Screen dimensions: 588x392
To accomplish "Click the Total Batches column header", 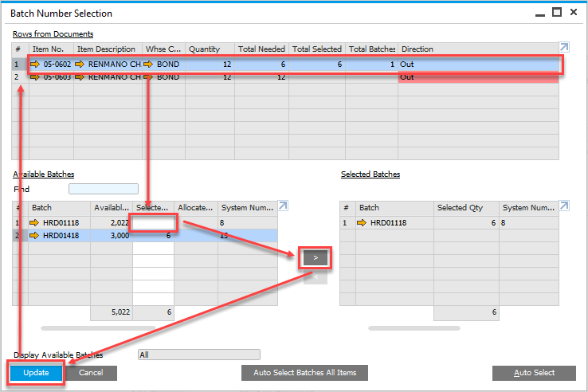I will [x=371, y=49].
